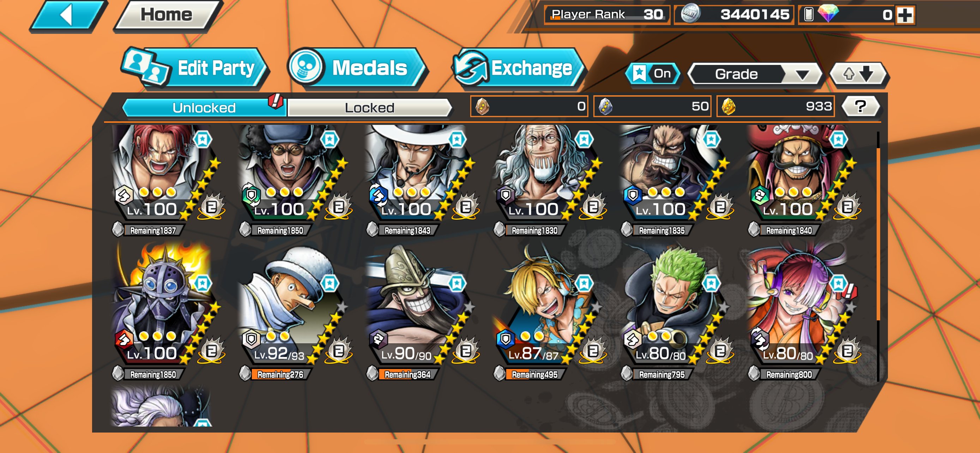Tap the gold fragment currency icon
The image size is (980, 453).
click(728, 107)
